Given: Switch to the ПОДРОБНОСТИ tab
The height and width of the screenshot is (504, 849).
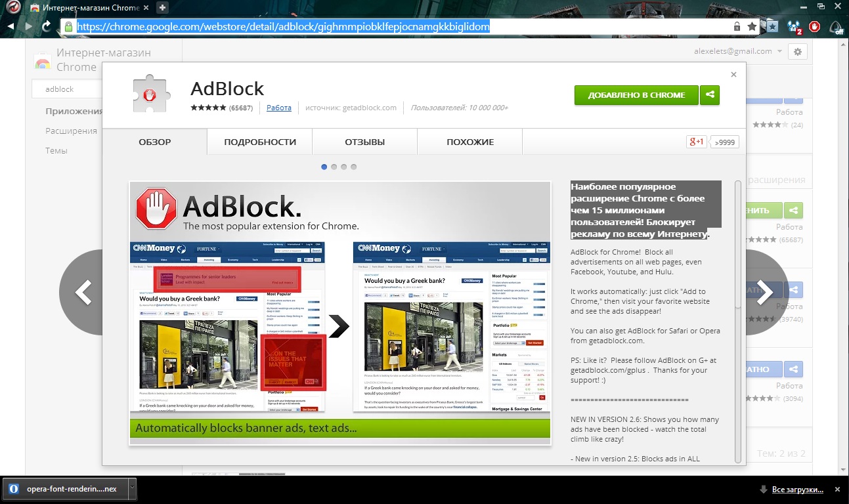Looking at the screenshot, I should [x=260, y=142].
